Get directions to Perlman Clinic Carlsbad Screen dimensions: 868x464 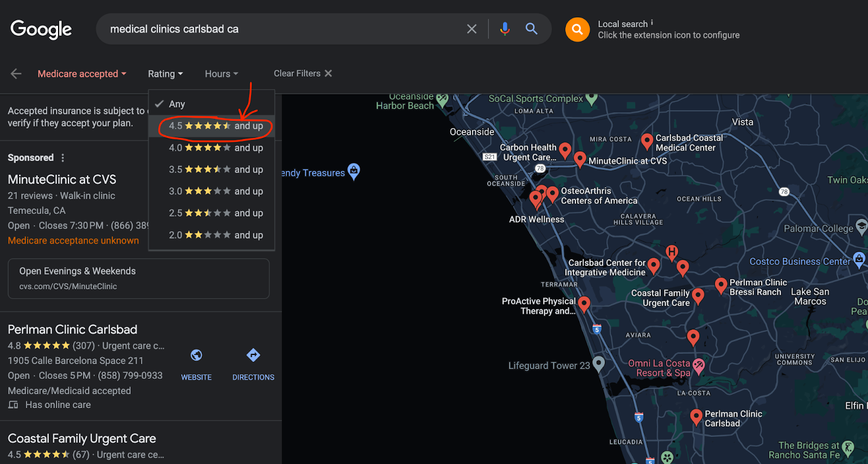pyautogui.click(x=253, y=355)
